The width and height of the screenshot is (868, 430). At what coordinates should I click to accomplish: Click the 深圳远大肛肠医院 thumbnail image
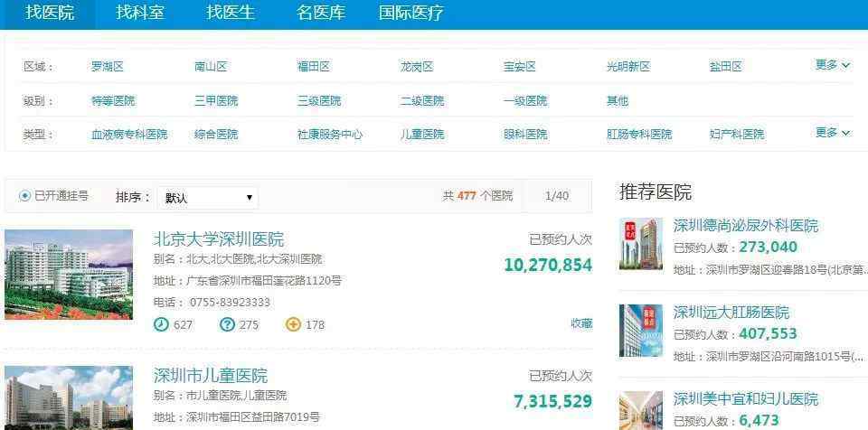[x=640, y=331]
